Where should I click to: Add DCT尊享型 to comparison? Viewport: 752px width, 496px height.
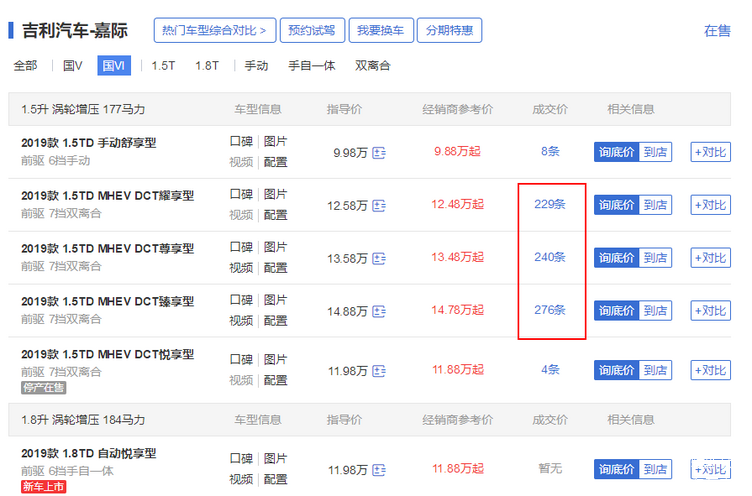coord(710,258)
